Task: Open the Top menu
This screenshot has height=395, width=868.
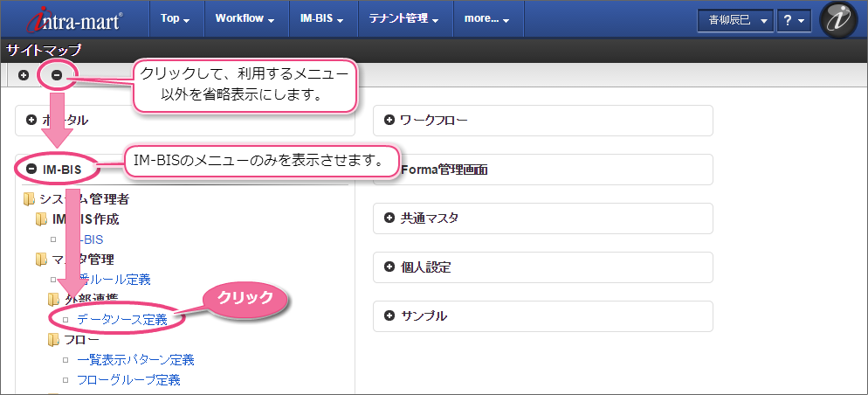Action: [x=176, y=19]
